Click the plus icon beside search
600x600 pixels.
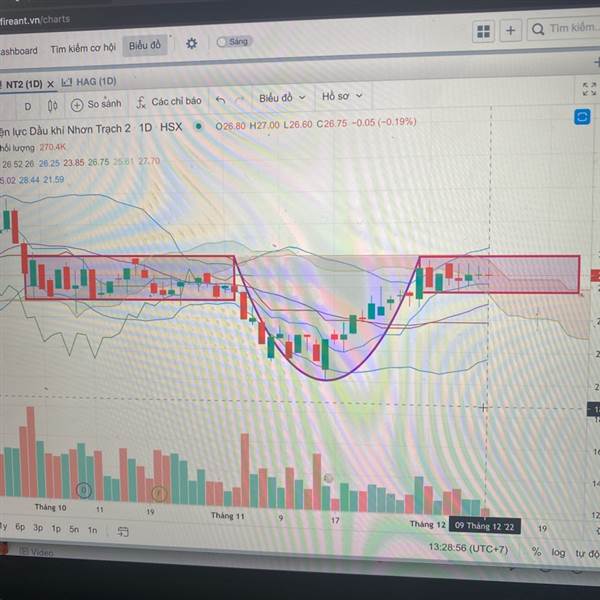pos(510,30)
